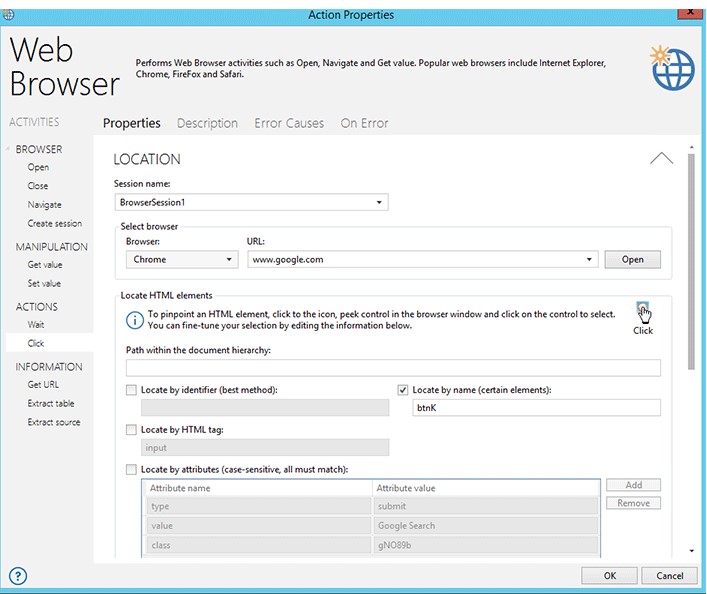Click the Web Browser globe icon
The image size is (707, 594).
click(x=672, y=68)
